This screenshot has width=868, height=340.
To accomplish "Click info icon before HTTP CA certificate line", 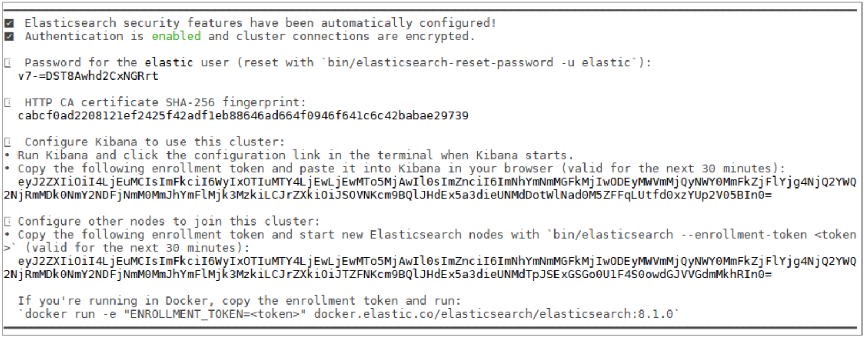I will (x=8, y=102).
